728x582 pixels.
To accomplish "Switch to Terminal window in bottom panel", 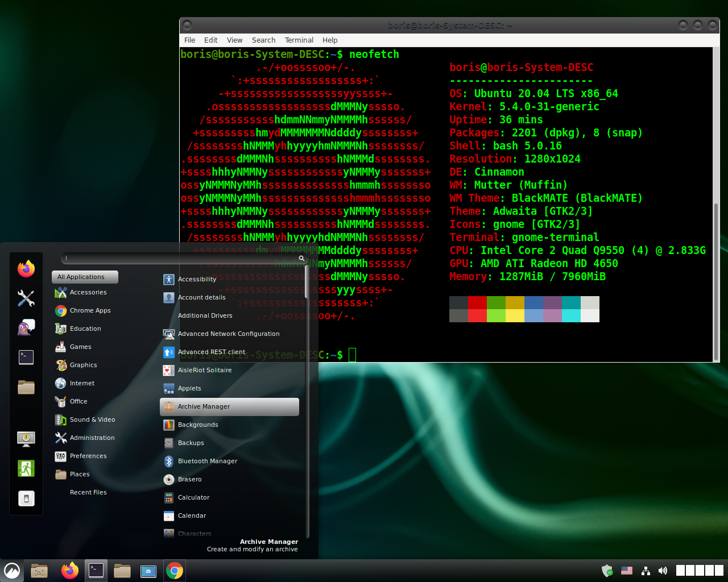I will coord(96,571).
